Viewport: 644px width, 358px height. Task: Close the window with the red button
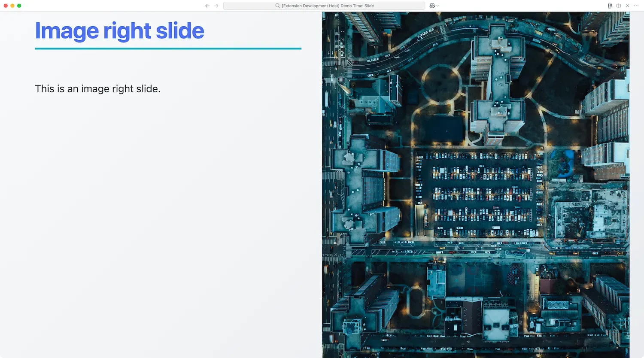tap(6, 6)
